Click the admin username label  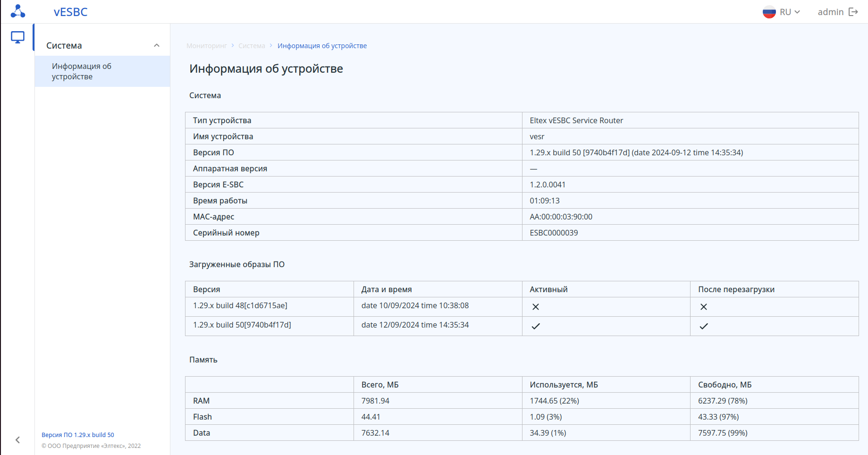[x=830, y=12]
